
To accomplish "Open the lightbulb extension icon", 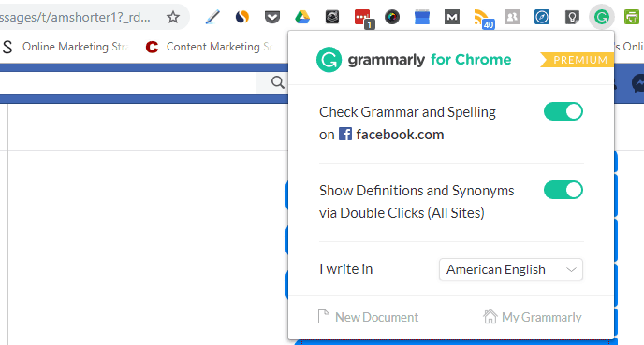I will tap(572, 17).
